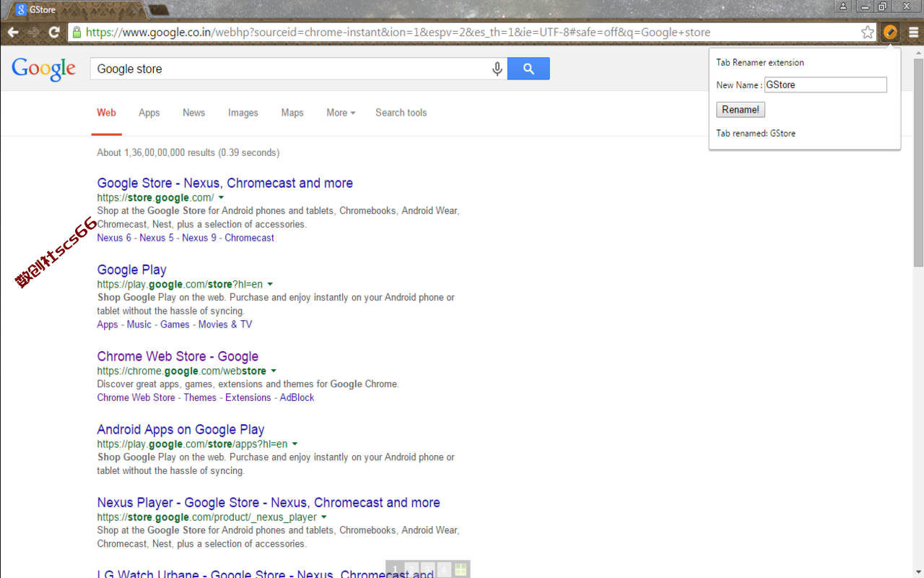Click the page vertical scrollbar thumb
The image size is (924, 578).
pos(918,163)
